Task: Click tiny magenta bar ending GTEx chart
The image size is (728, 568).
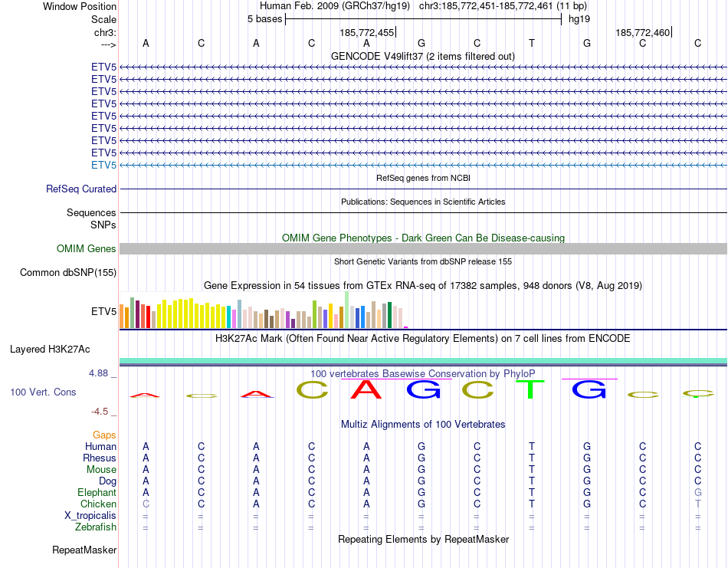Action: coord(406,327)
